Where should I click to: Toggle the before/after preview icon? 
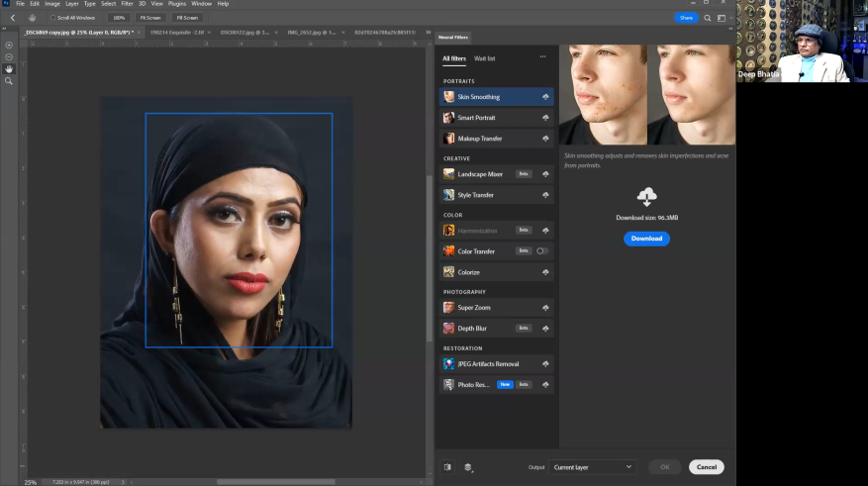tap(448, 467)
